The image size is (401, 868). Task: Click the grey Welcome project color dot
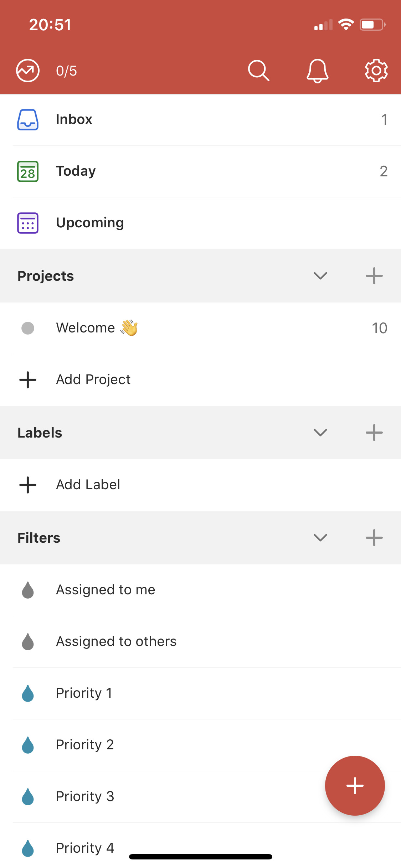(28, 328)
